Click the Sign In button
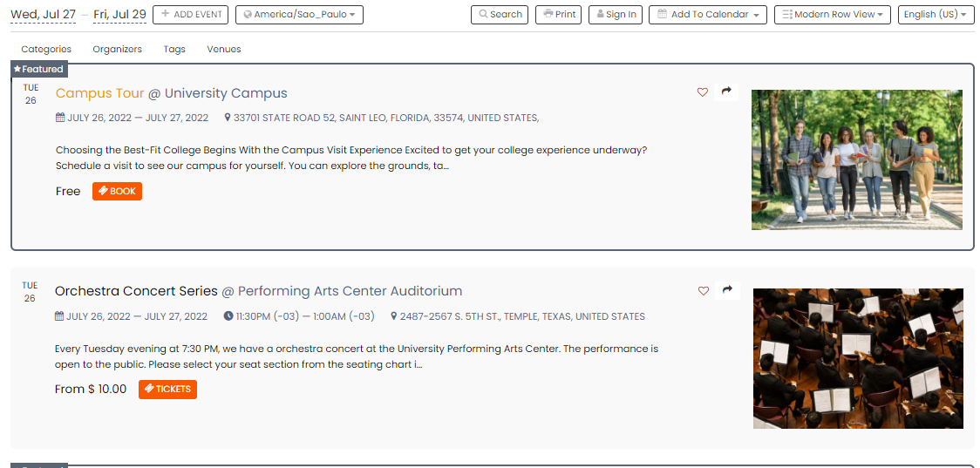 coord(616,14)
